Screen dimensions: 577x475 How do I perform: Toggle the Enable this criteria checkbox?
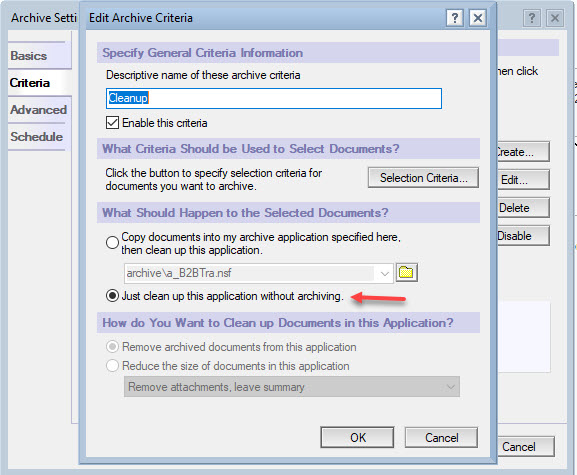(x=112, y=123)
